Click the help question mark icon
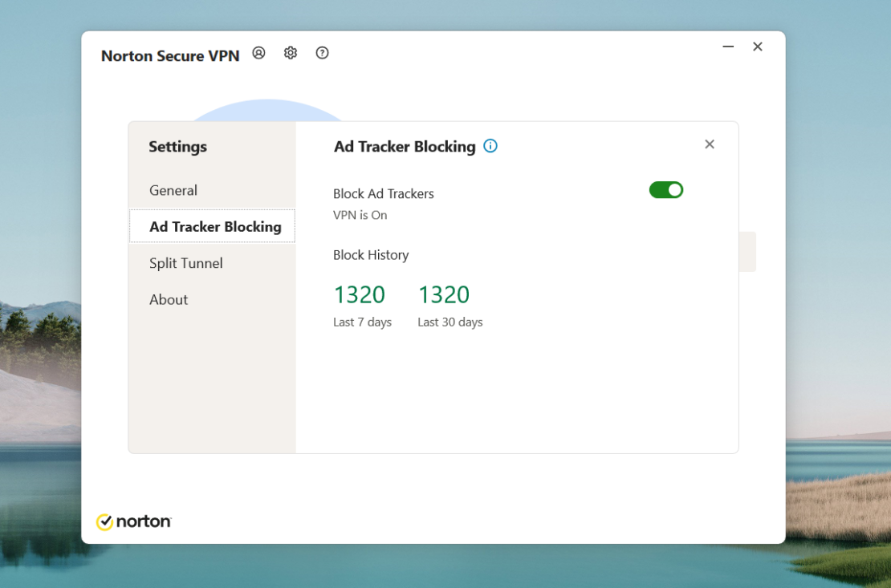Image resolution: width=891 pixels, height=588 pixels. coord(322,53)
